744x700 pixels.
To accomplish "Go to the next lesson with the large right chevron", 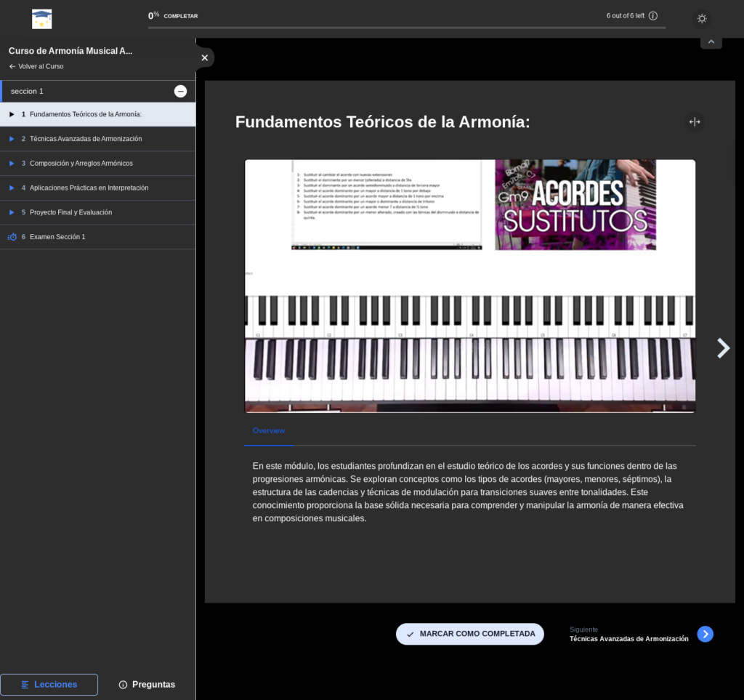I will click(x=723, y=348).
